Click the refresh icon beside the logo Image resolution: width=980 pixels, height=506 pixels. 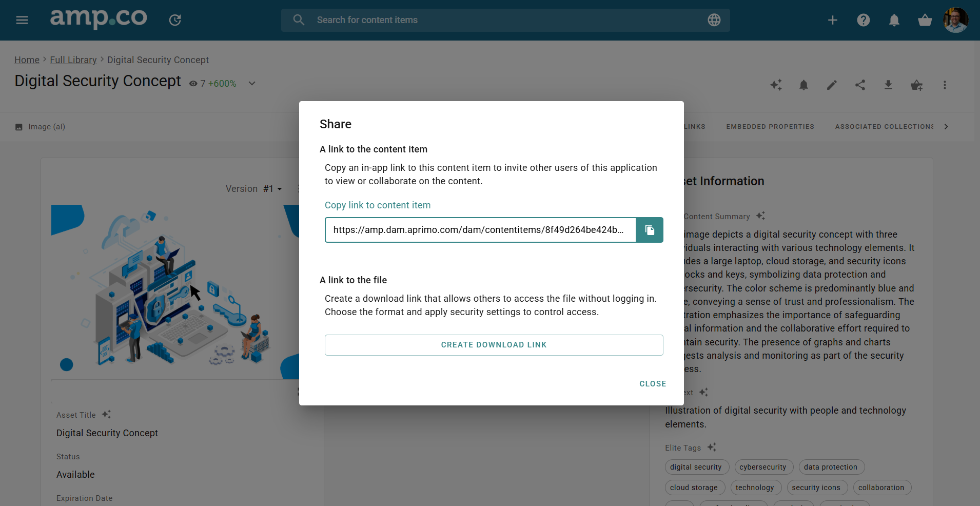click(x=175, y=20)
